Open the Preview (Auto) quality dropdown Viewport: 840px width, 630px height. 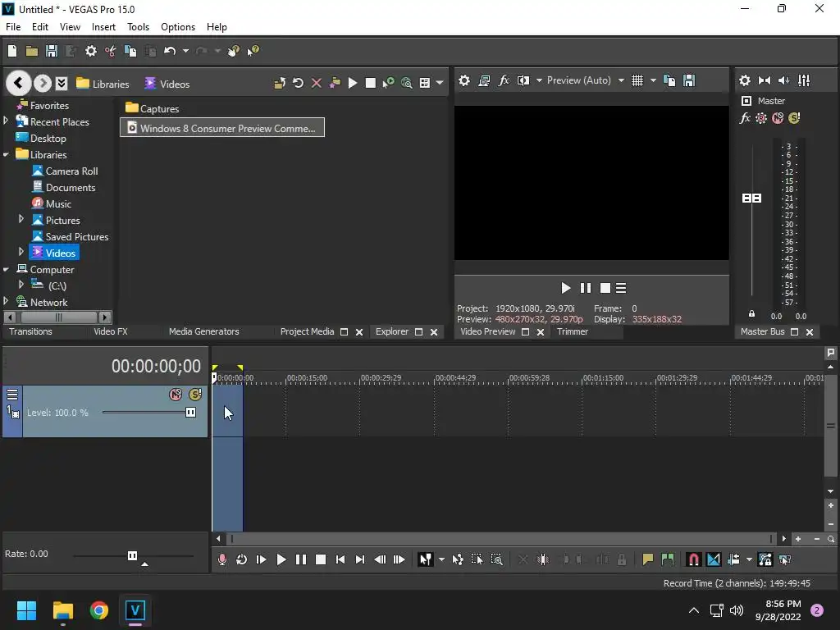[x=621, y=80]
